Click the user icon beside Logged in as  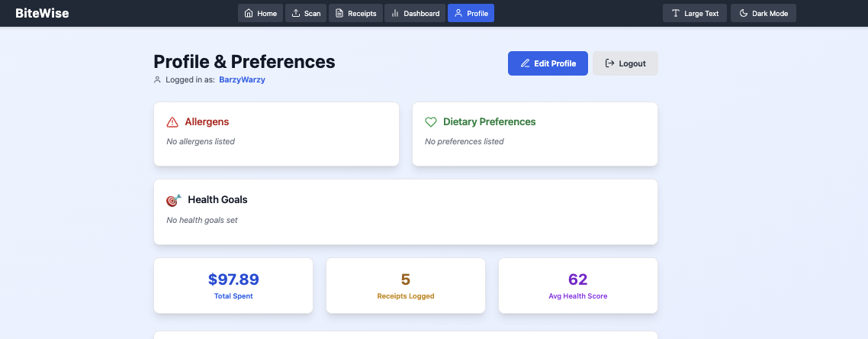coord(157,79)
